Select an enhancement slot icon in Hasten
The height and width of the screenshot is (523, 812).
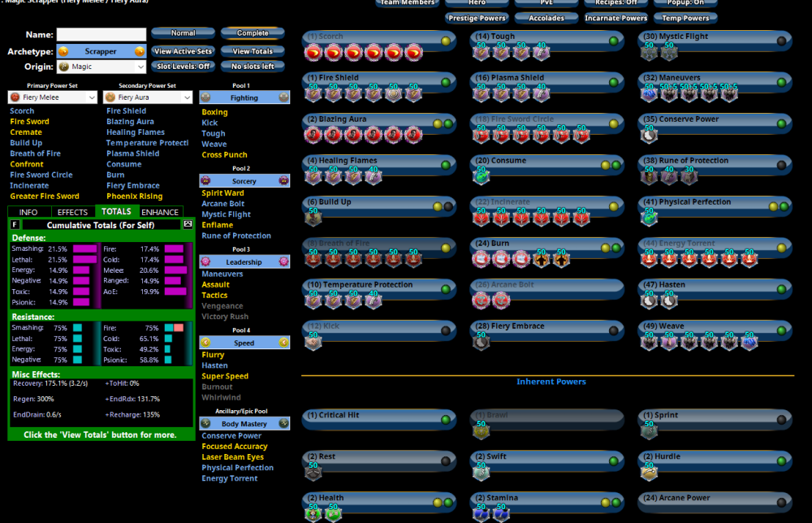(x=650, y=300)
